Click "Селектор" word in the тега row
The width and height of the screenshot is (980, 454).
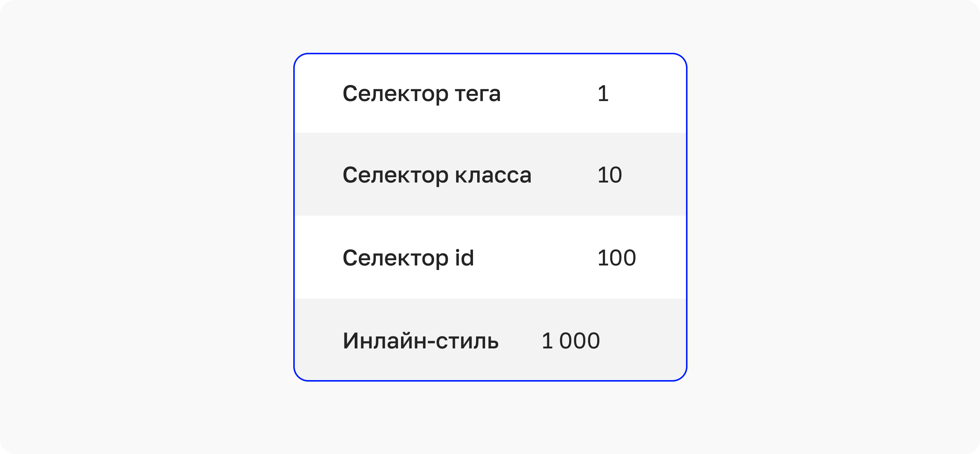pos(395,94)
